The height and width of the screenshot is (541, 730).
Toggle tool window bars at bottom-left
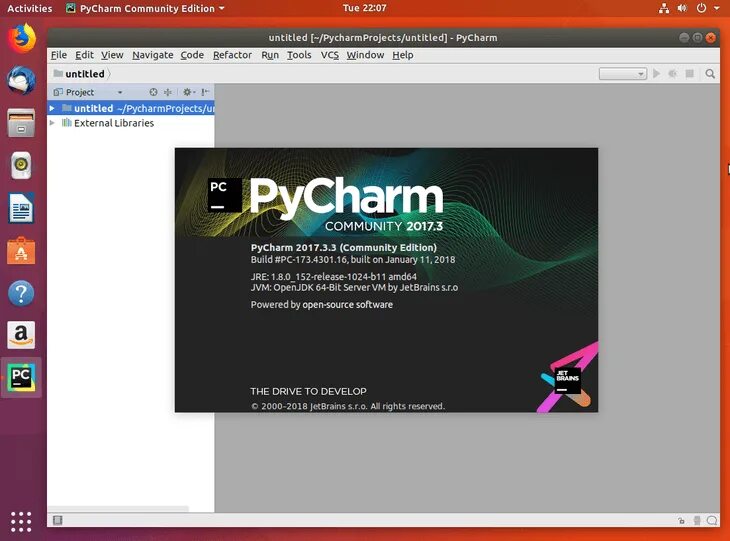pyautogui.click(x=57, y=520)
